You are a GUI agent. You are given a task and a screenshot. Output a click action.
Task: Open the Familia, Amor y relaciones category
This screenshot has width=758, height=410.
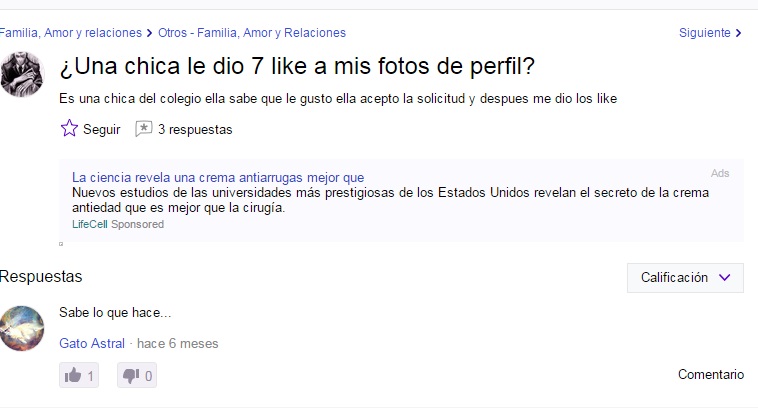tap(71, 33)
